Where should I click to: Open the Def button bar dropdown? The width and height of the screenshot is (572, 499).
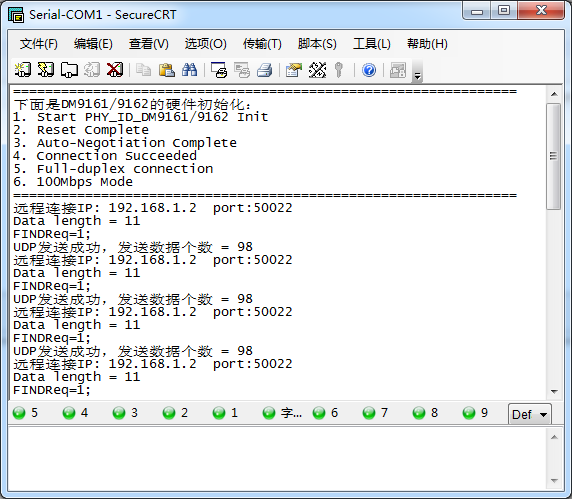[530, 414]
